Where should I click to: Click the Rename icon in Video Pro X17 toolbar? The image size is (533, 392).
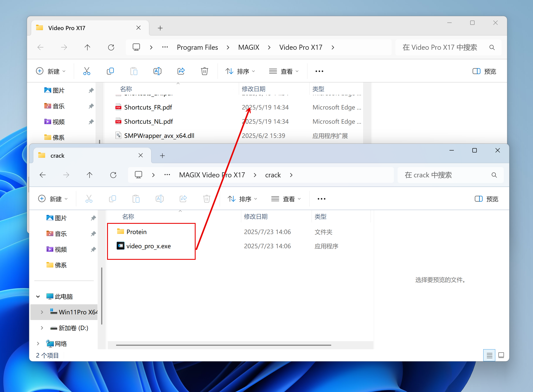[x=157, y=71]
